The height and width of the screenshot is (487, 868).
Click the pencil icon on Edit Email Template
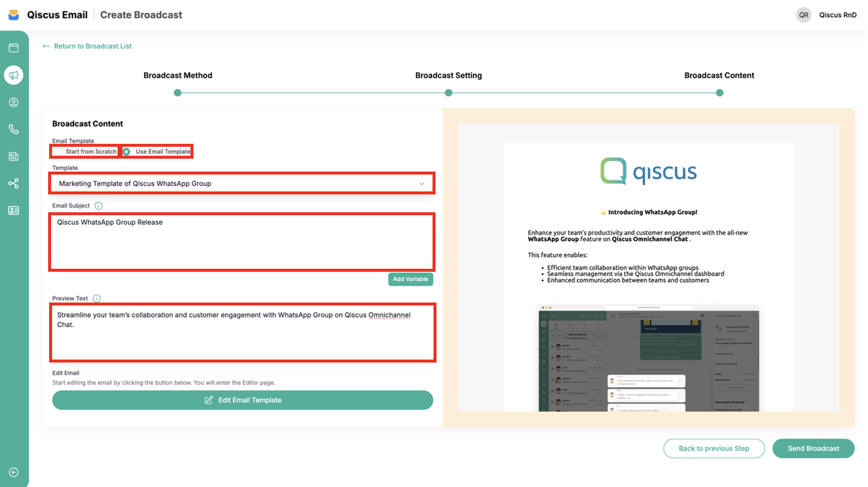(x=209, y=400)
